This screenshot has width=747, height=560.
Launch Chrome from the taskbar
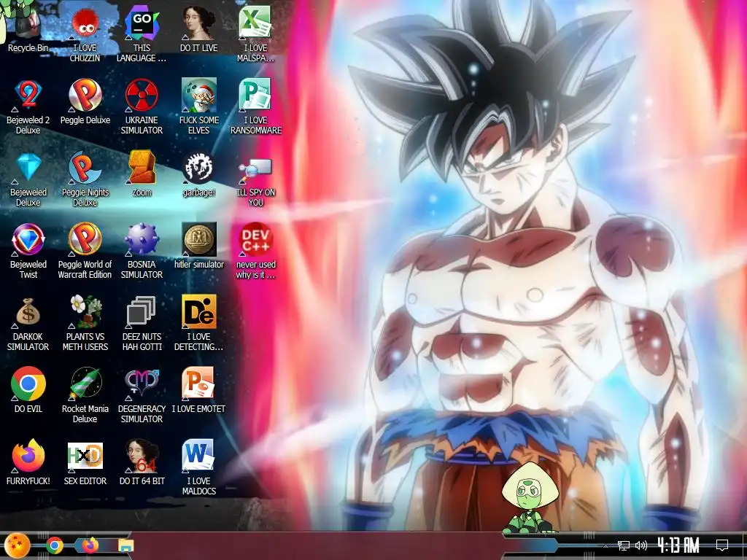(x=54, y=545)
